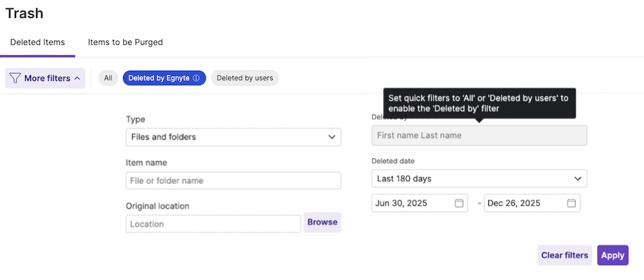The width and height of the screenshot is (644, 280).
Task: Click the First name Last name field
Action: point(479,135)
